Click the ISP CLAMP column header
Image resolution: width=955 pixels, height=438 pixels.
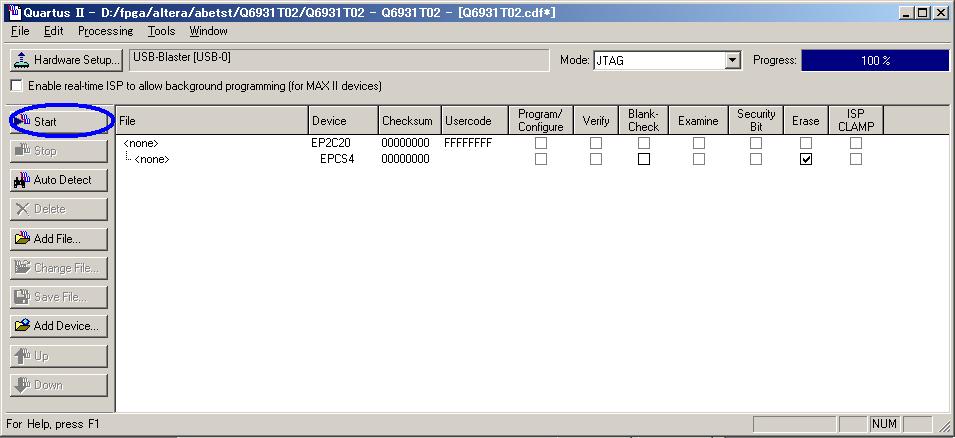click(x=856, y=121)
